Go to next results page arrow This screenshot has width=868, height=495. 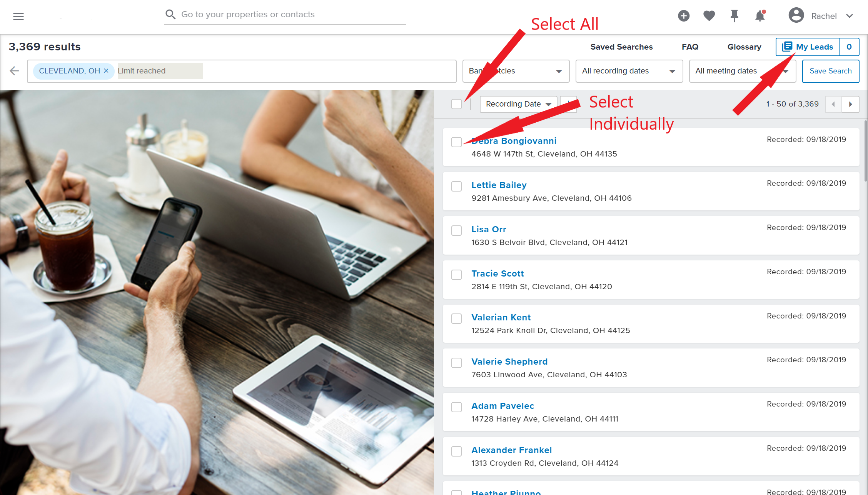tap(851, 104)
